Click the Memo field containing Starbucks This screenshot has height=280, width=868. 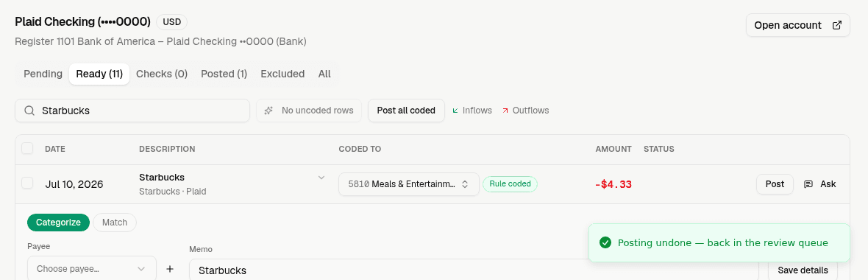(474, 270)
